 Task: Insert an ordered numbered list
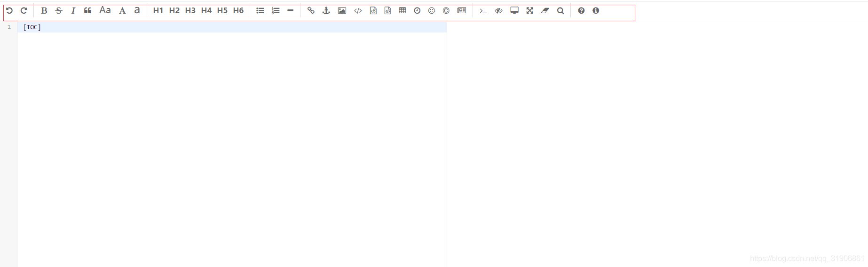276,10
